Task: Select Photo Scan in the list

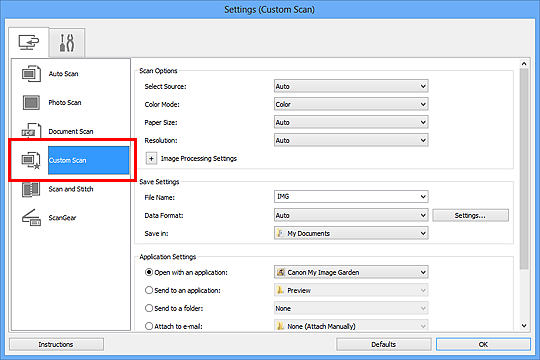Action: pyautogui.click(x=65, y=103)
